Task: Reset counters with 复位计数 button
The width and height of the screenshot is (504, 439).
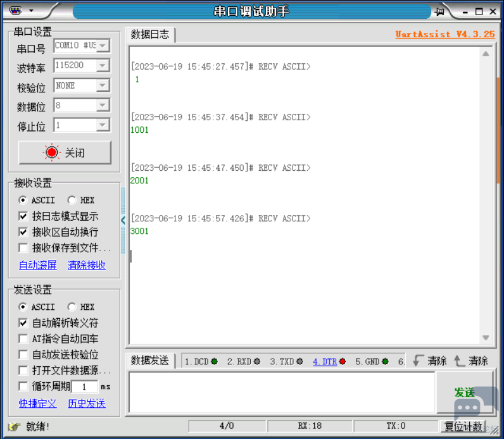Action: point(463,426)
